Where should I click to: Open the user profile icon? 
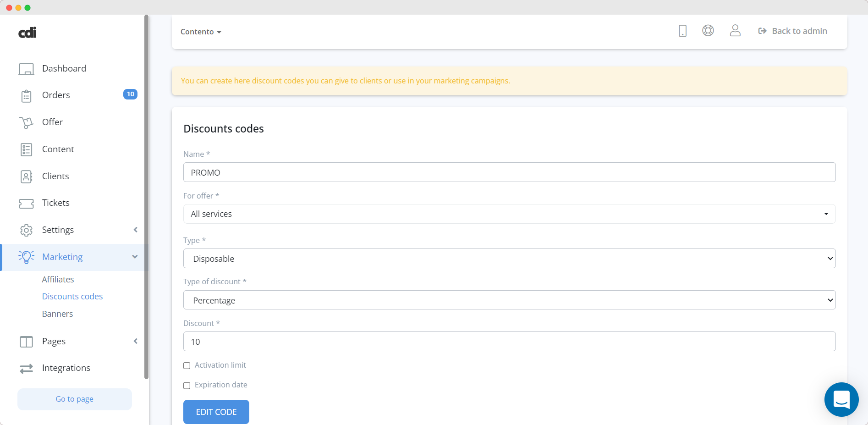735,31
